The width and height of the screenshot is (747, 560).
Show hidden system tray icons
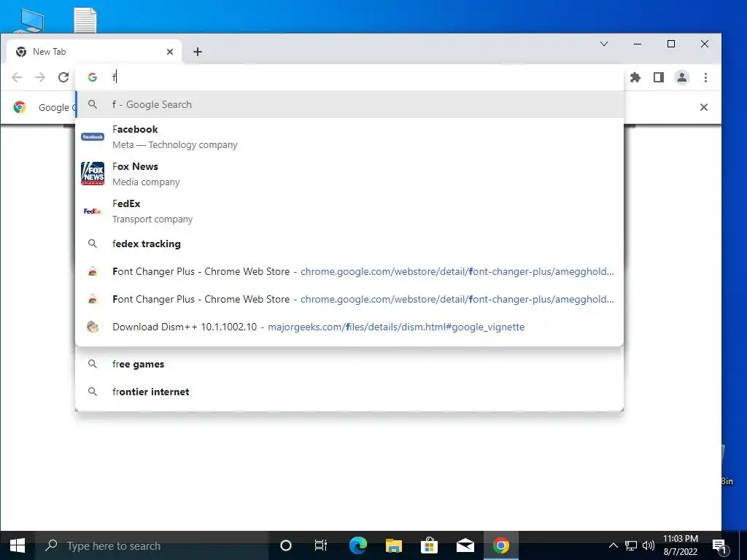pos(613,545)
